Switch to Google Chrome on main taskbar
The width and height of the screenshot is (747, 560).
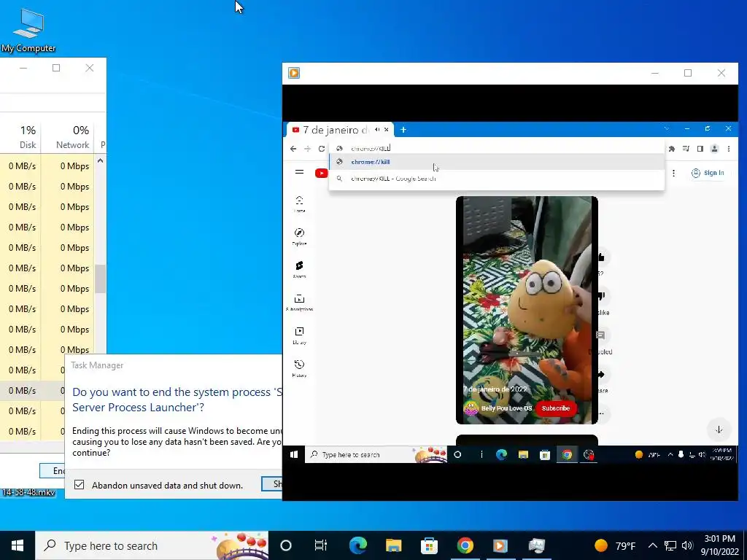pos(465,545)
